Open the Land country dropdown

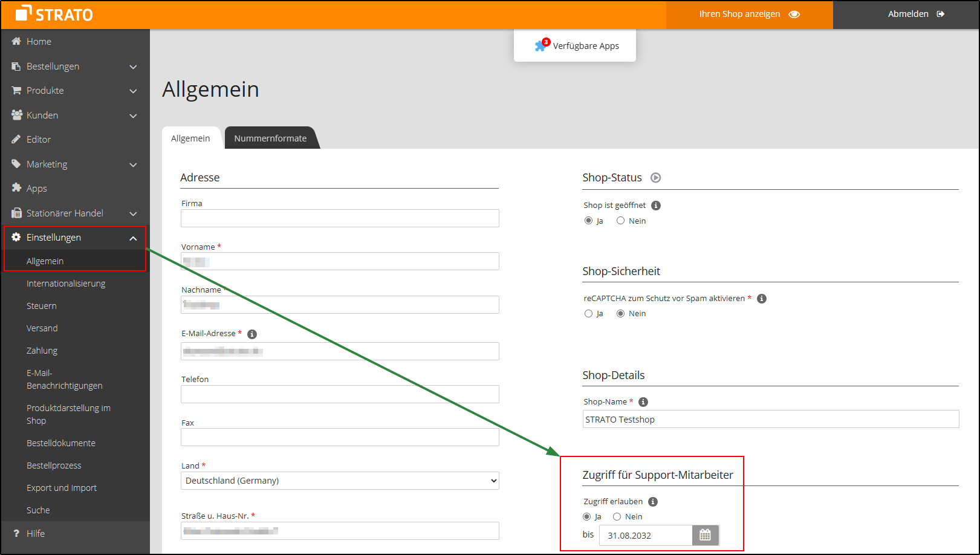click(x=340, y=481)
